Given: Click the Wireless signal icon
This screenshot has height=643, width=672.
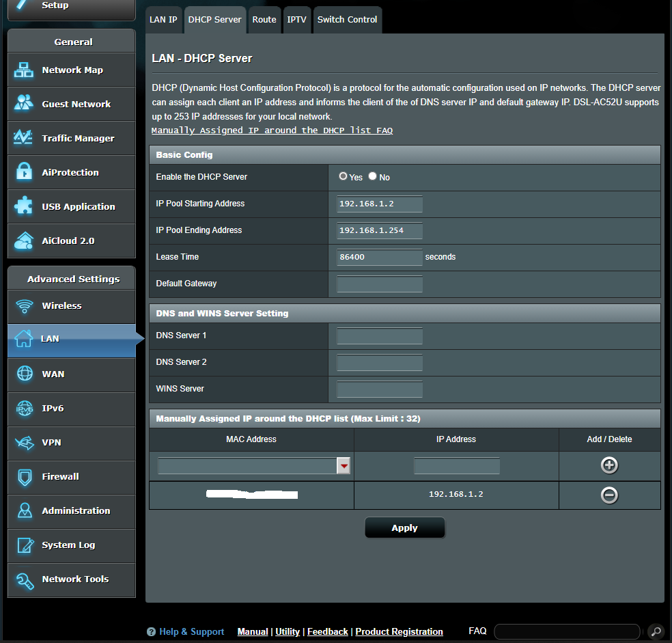Looking at the screenshot, I should 25,305.
